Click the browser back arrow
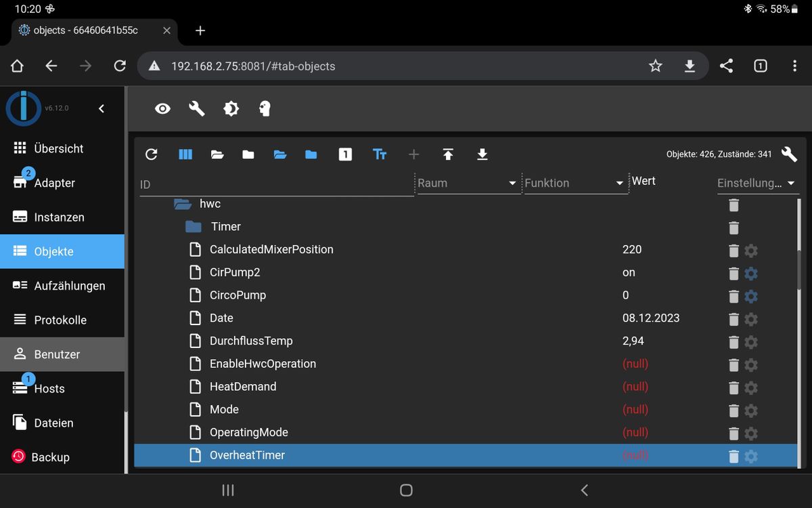The width and height of the screenshot is (812, 508). [51, 66]
